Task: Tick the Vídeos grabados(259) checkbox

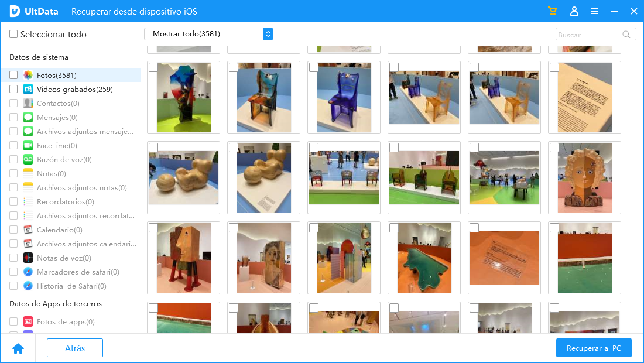Action: 13,90
